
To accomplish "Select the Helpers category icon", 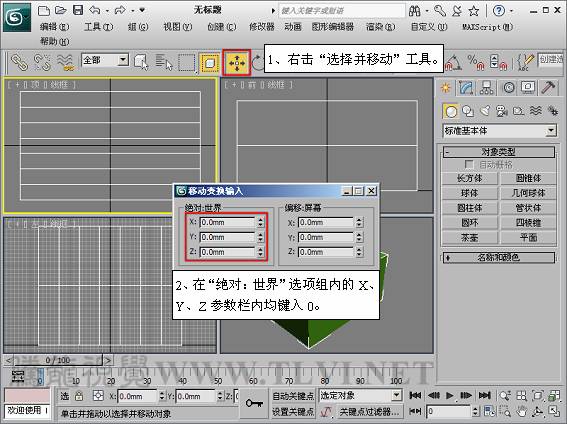I will (519, 111).
